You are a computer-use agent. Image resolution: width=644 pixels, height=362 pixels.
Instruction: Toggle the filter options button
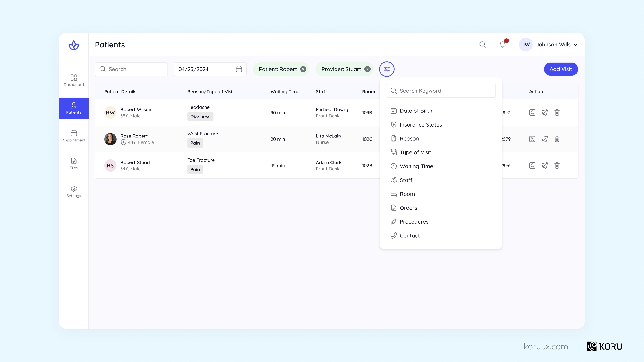point(387,69)
